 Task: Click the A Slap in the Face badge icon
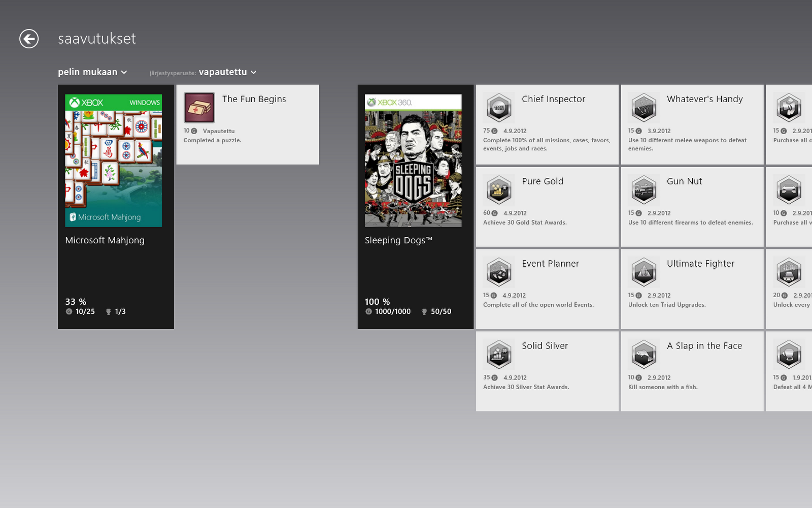[644, 355]
